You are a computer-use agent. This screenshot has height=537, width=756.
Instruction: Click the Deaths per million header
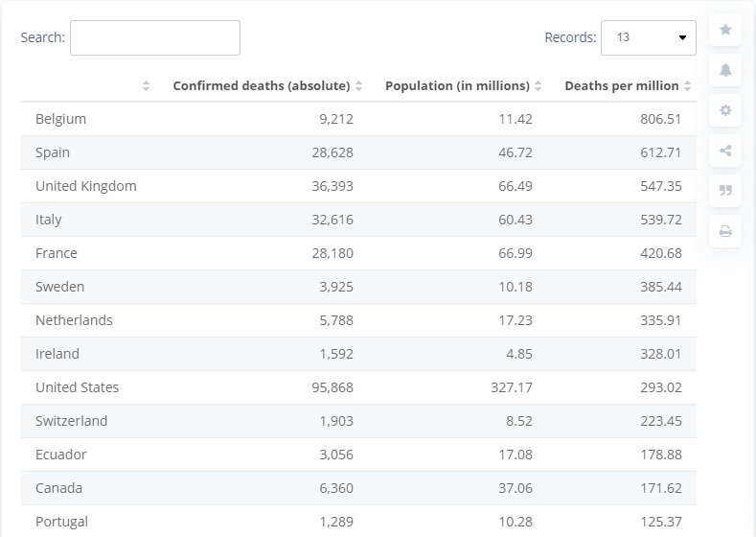pos(622,86)
